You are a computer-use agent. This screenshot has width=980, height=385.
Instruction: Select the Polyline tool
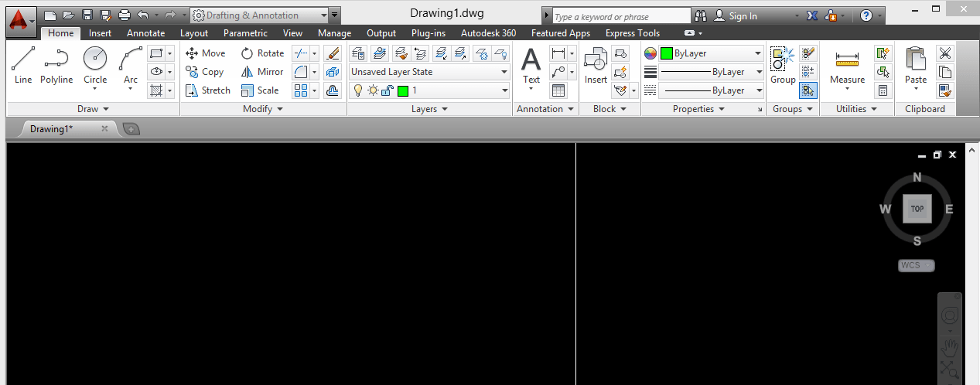coord(56,66)
